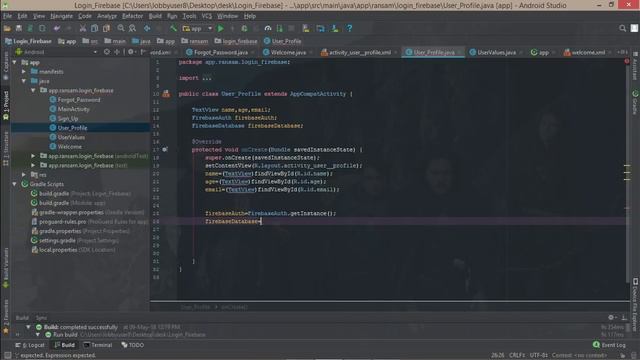Viewport: 640px width, 360px height.
Task: Click the Android Profiler gauge icon
Action: (x=268, y=29)
